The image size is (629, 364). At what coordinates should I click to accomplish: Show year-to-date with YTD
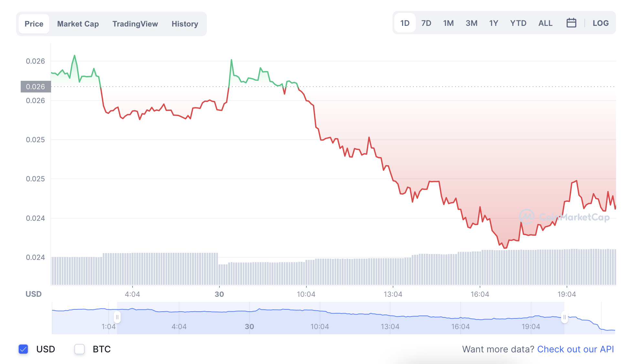[x=518, y=23]
